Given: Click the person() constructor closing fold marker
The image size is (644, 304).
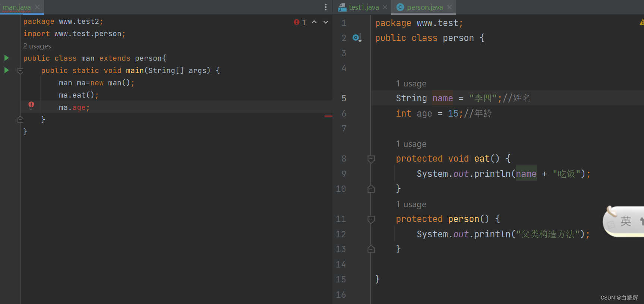Looking at the screenshot, I should pos(371,249).
